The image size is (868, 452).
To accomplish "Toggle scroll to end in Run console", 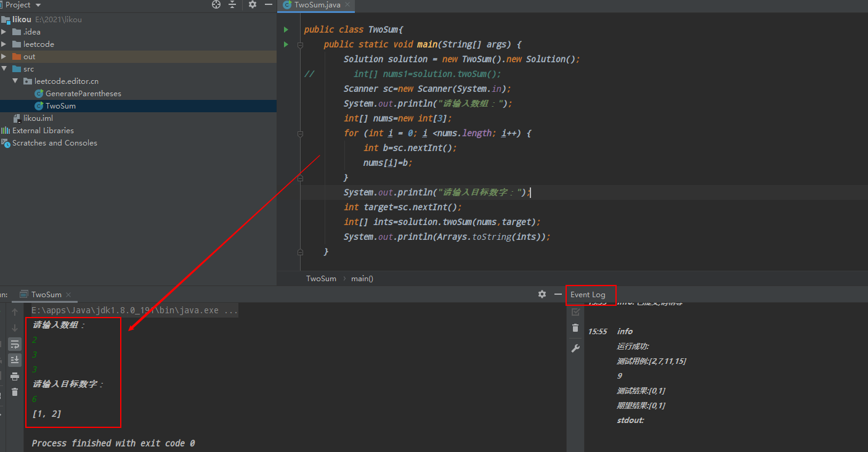I will [x=15, y=360].
